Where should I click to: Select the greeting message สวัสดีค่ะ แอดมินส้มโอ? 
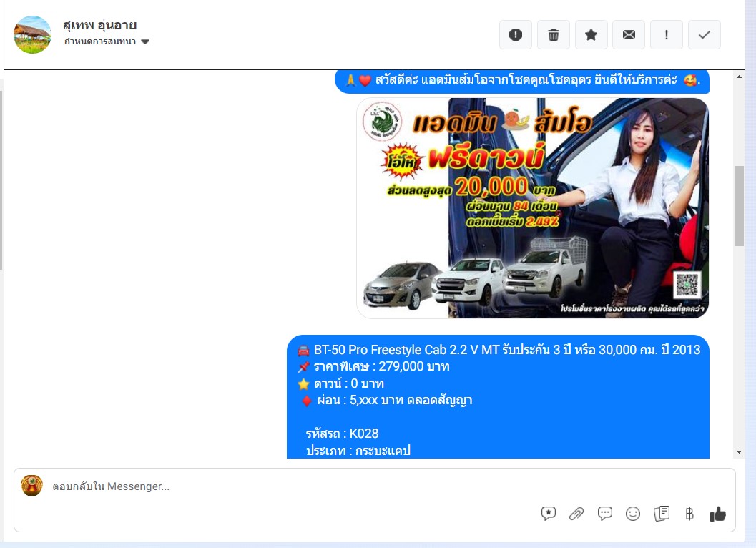[522, 80]
